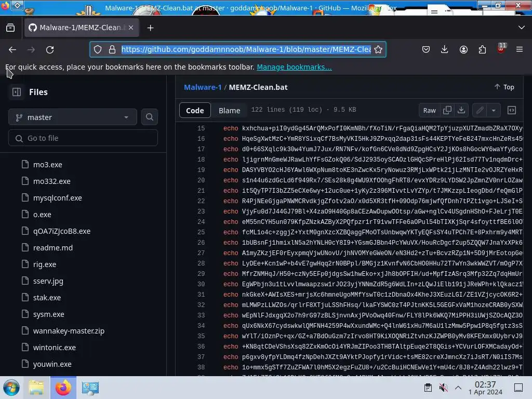Open the clock showing 02:37

pos(485,388)
